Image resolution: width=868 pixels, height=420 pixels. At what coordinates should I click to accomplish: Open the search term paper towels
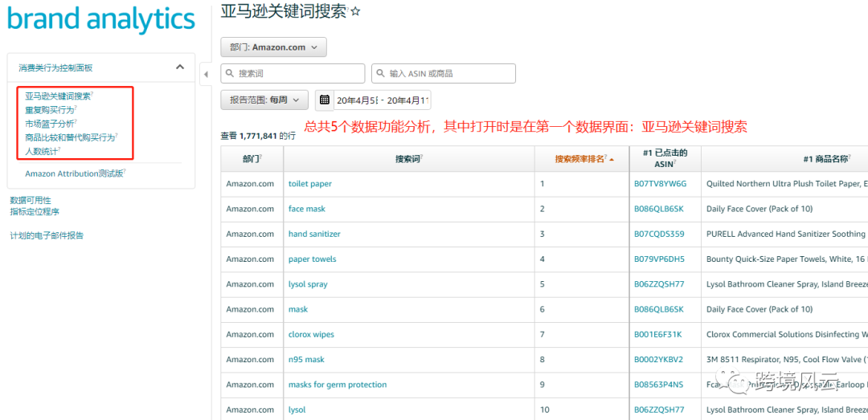(x=312, y=259)
